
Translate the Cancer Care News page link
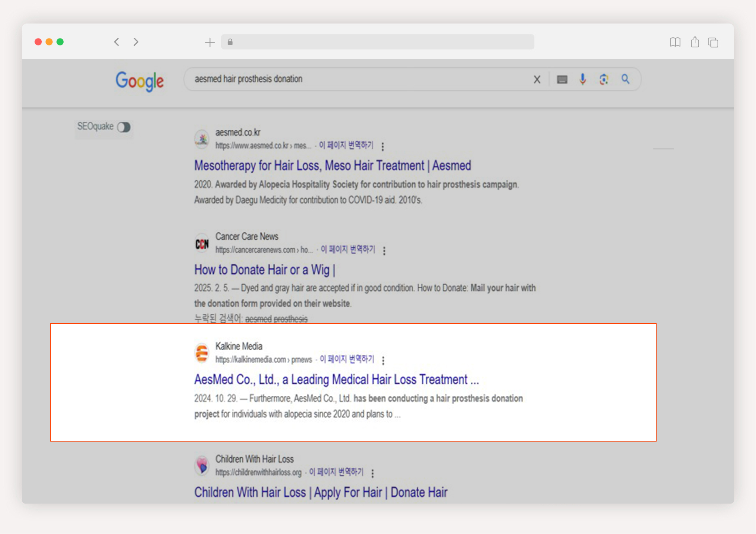[348, 249]
